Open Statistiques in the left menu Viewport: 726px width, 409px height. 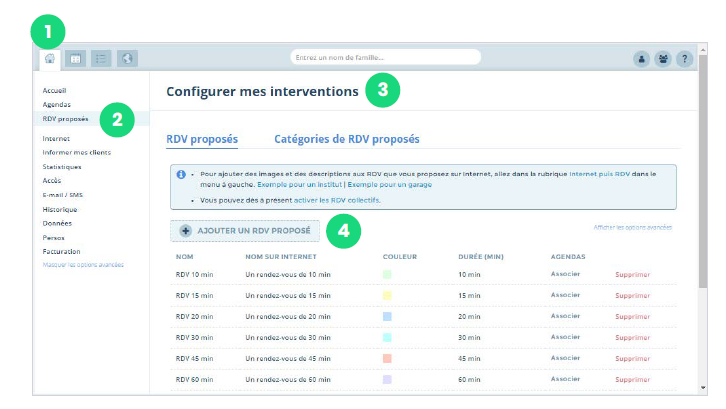point(61,167)
